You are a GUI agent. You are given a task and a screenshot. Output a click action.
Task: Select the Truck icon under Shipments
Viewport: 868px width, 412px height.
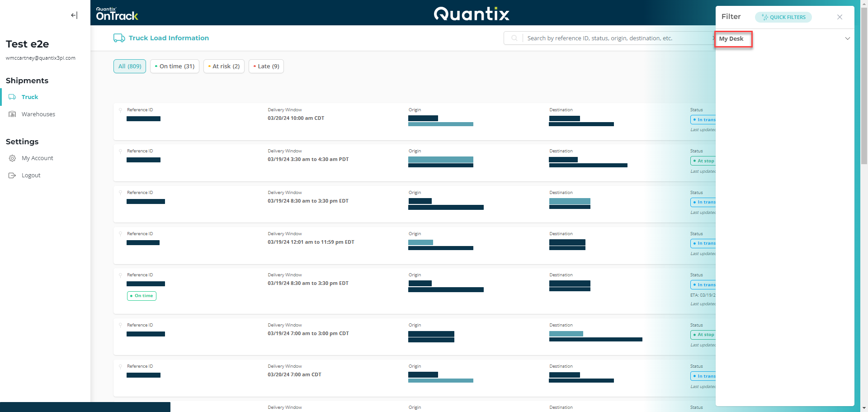[12, 97]
